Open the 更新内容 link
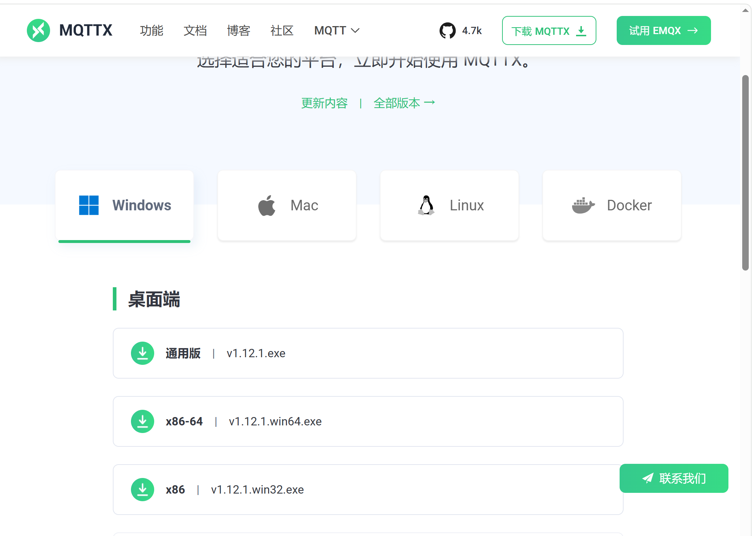Screen dimensions: 756x536 tap(324, 103)
